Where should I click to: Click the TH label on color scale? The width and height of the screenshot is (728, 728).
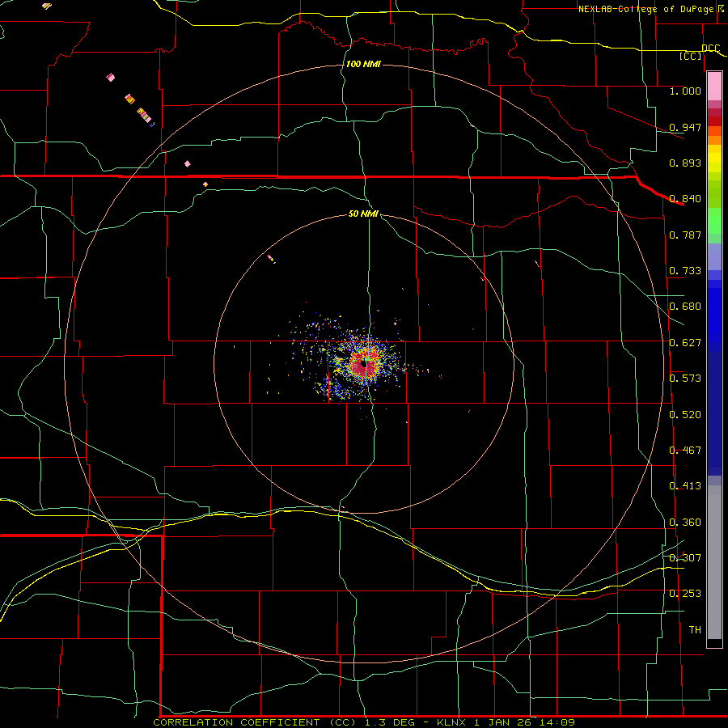(695, 630)
